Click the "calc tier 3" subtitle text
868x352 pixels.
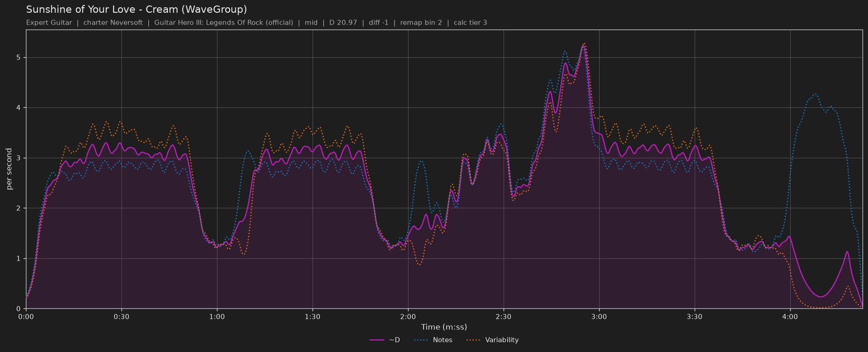coord(470,23)
